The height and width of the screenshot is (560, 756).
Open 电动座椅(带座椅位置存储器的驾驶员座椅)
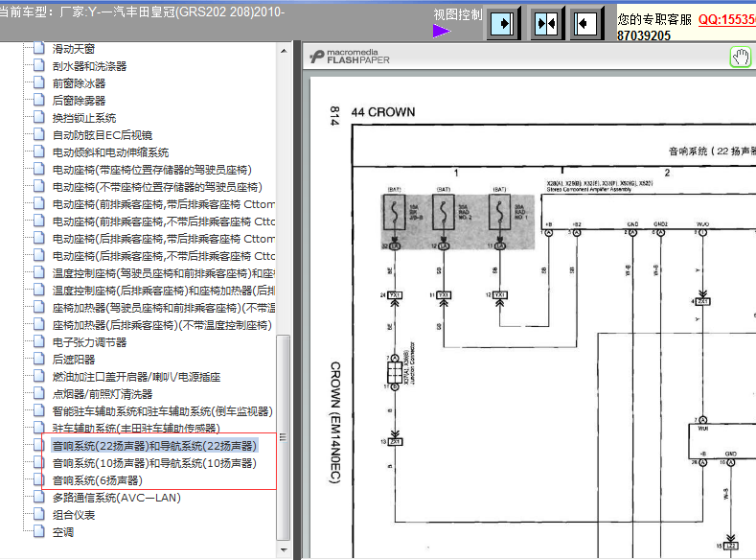[152, 170]
